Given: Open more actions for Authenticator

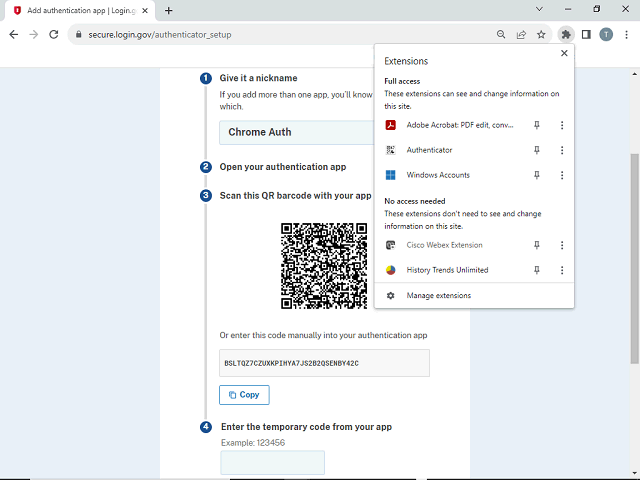Looking at the screenshot, I should pyautogui.click(x=562, y=150).
